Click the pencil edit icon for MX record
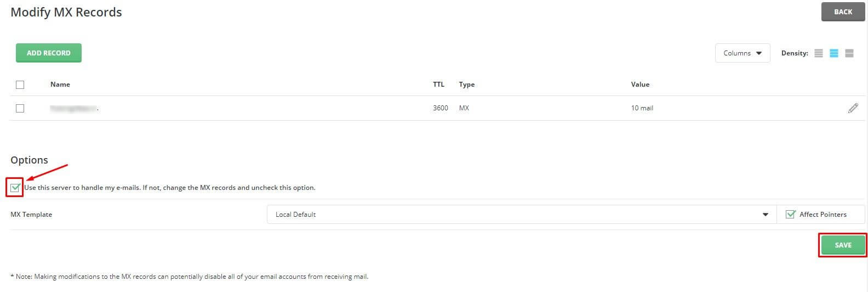Image resolution: width=868 pixels, height=292 pixels. coord(853,108)
